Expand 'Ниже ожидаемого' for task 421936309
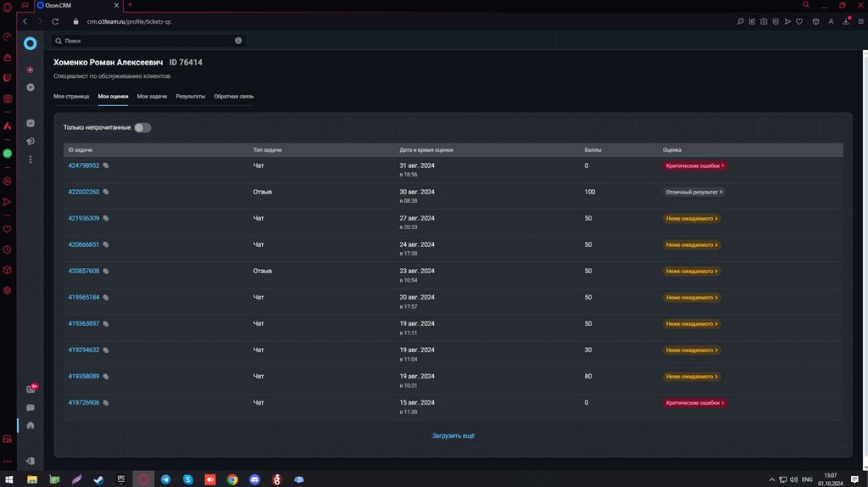The image size is (868, 487). 692,218
